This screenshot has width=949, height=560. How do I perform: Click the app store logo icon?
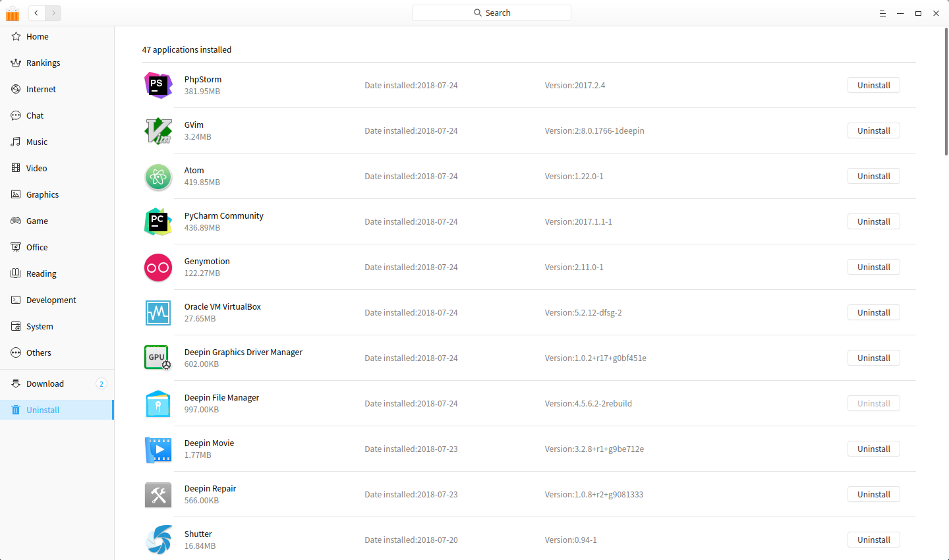click(x=13, y=13)
